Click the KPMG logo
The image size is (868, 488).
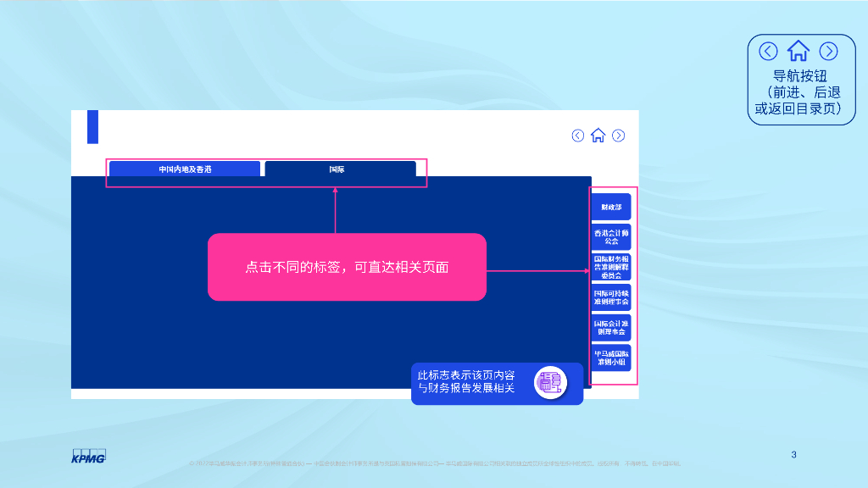[x=88, y=456]
